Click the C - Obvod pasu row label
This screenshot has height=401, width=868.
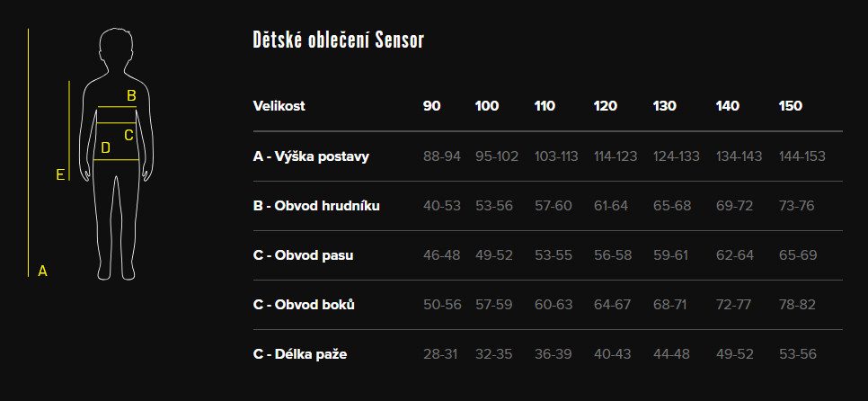[303, 256]
